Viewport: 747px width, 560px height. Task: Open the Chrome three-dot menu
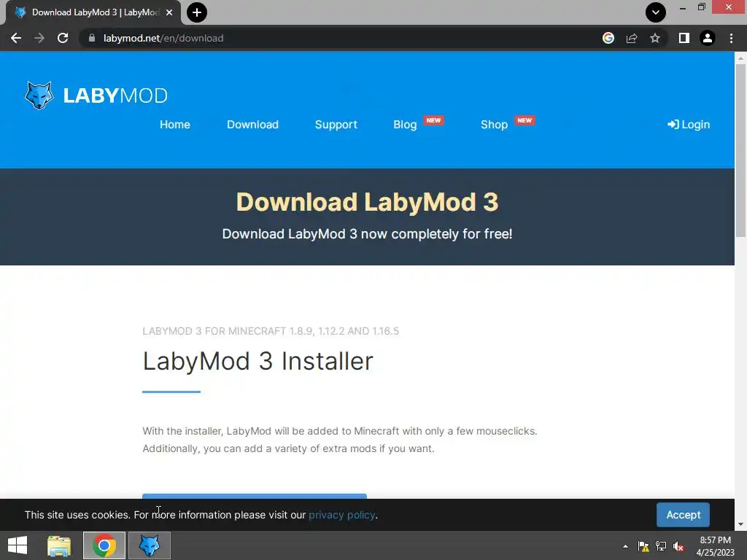(731, 38)
